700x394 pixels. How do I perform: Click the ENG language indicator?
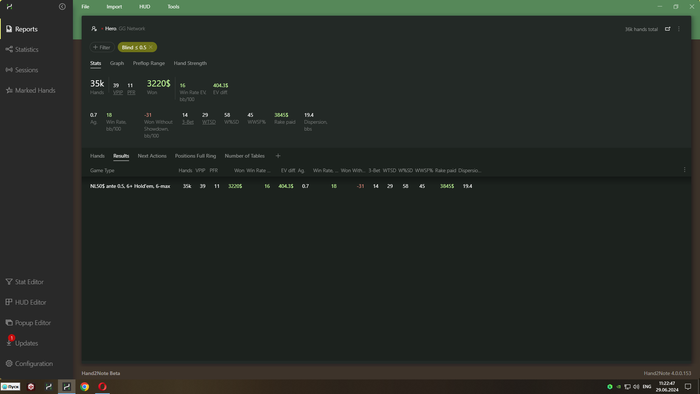point(647,386)
